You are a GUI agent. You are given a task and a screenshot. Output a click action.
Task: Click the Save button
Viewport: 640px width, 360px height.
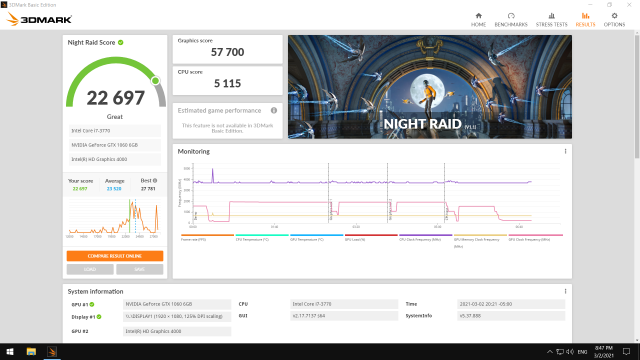140,269
